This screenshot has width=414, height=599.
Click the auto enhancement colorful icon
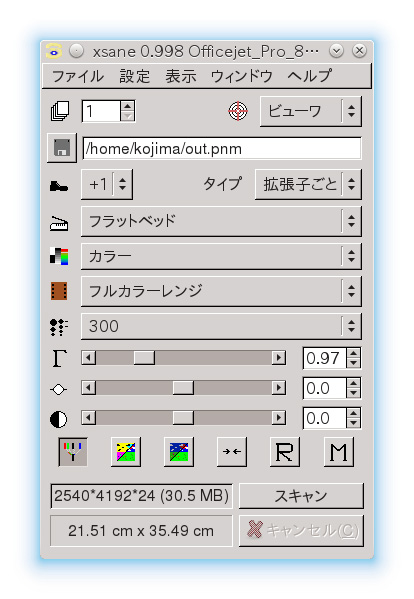126,452
